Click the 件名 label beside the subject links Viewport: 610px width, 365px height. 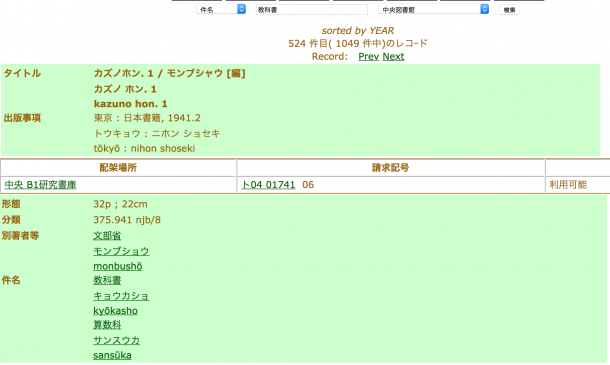11,280
